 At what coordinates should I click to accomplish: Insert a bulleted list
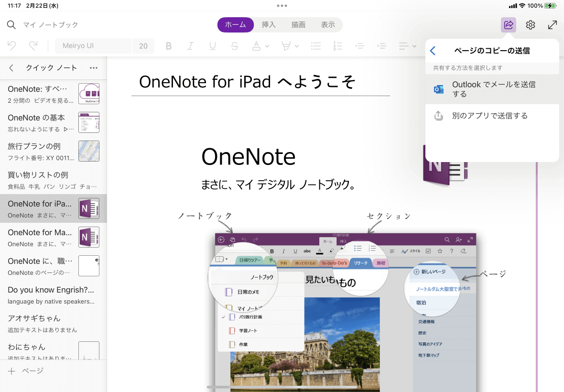(x=316, y=46)
